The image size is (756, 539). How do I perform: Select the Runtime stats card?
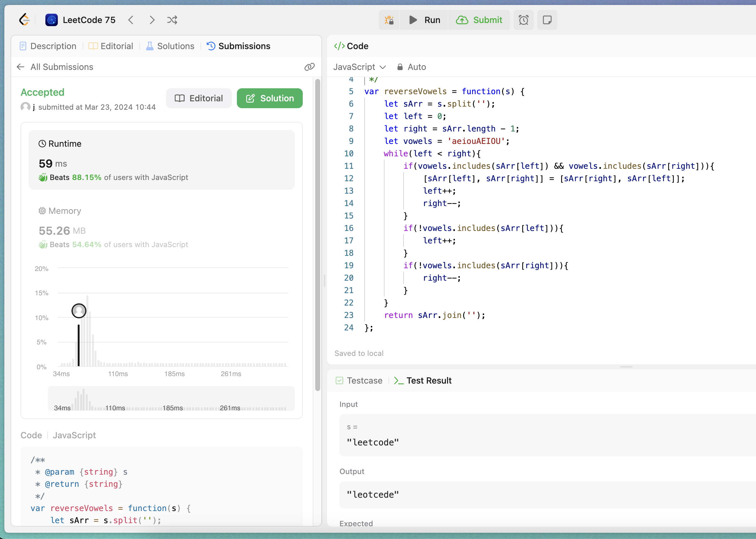pos(162,160)
